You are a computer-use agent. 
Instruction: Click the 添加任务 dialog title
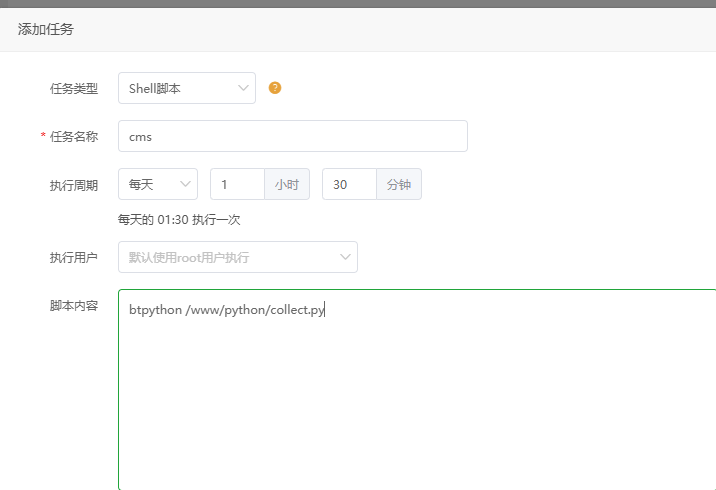pyautogui.click(x=46, y=29)
